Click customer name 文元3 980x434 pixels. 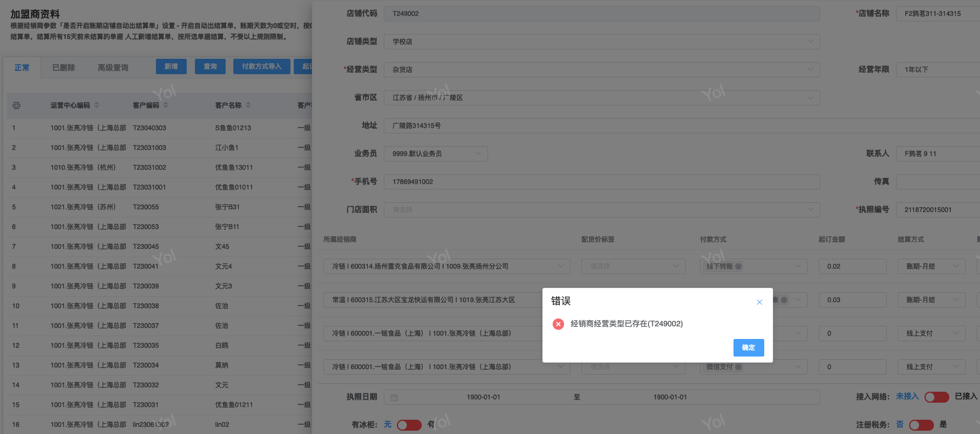point(223,286)
